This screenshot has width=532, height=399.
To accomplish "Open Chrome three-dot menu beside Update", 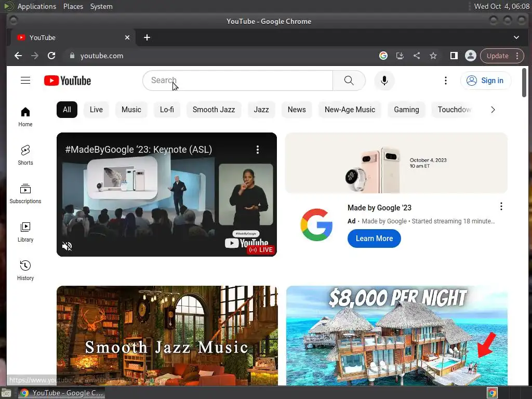I will [517, 56].
